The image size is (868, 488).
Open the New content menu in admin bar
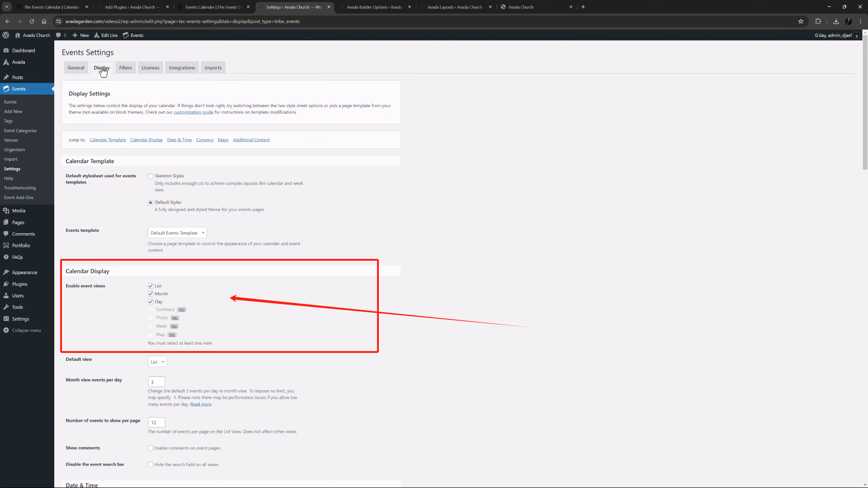coord(80,35)
